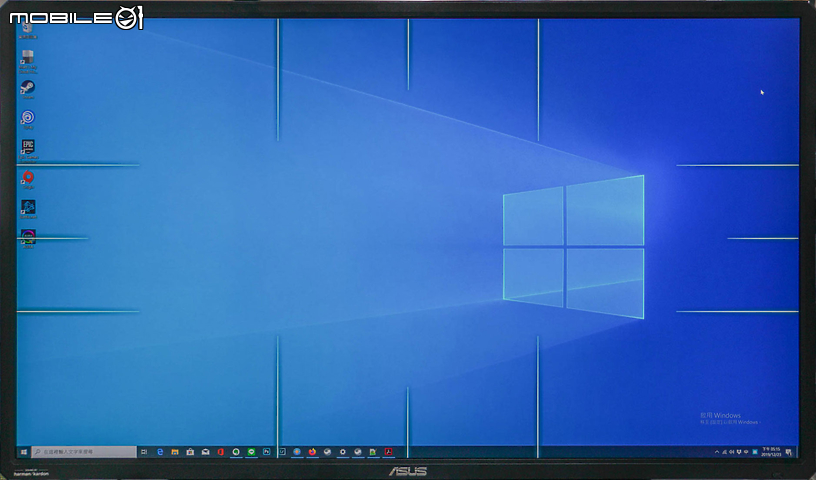The width and height of the screenshot is (816, 480).
Task: Open Firefox from the taskbar
Action: point(312,452)
